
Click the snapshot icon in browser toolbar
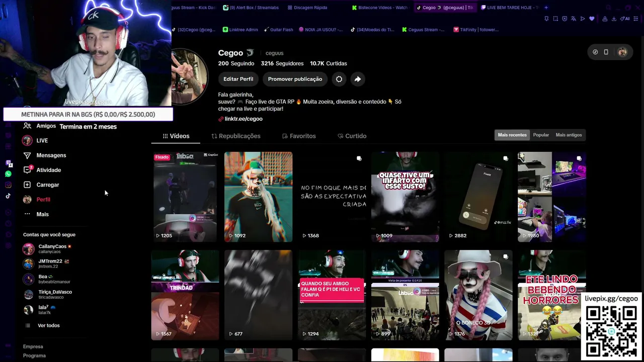[555, 19]
